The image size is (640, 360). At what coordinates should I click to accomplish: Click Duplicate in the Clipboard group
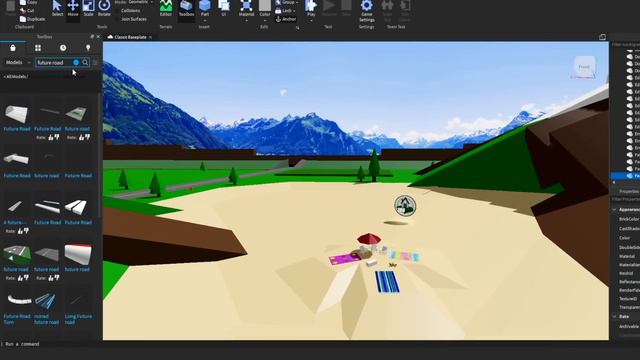pos(33,19)
